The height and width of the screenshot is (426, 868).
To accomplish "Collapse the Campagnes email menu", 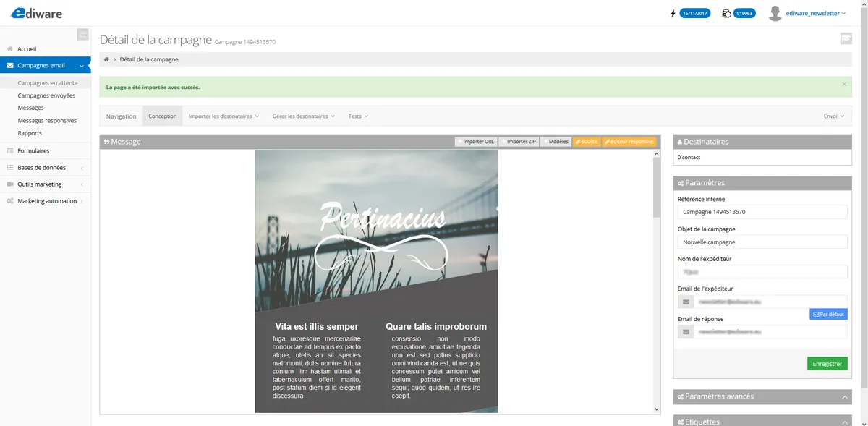I will tap(82, 66).
